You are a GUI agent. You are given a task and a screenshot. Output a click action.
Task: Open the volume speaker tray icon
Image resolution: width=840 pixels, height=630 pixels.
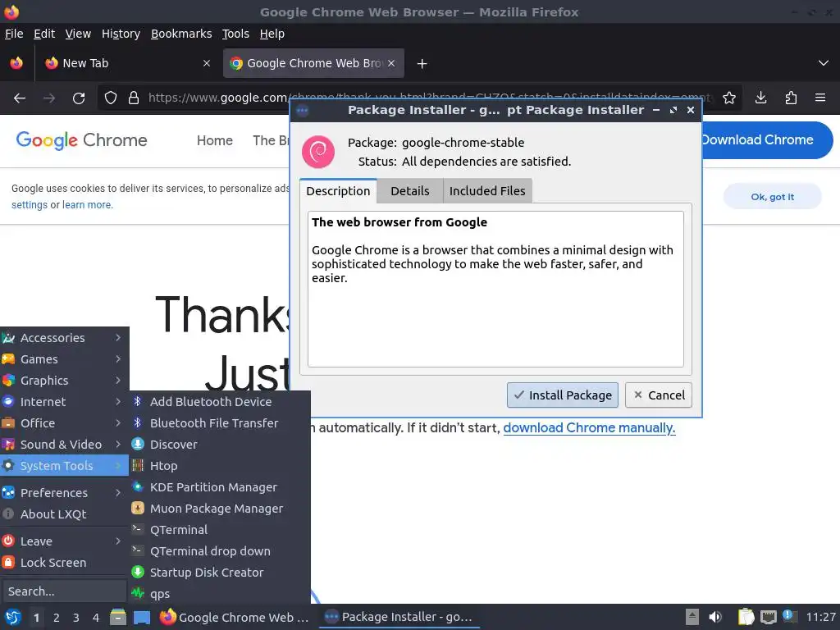pyautogui.click(x=715, y=617)
